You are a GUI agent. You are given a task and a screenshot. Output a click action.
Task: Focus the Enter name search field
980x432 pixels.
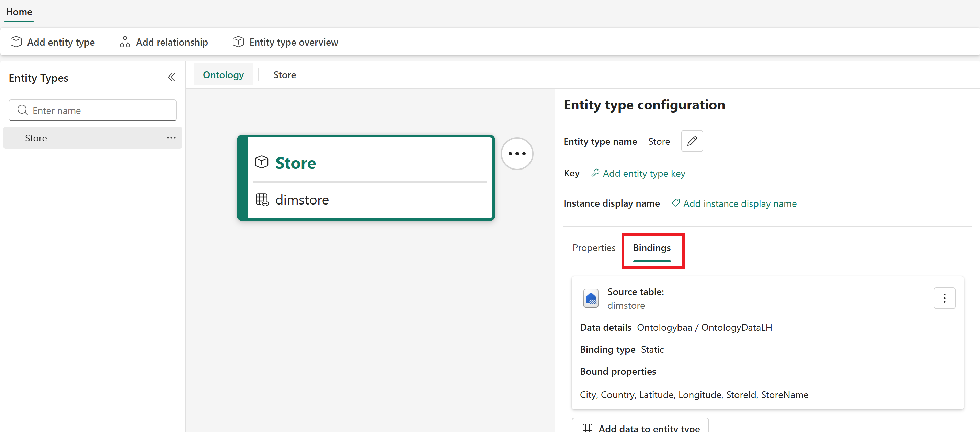(93, 110)
